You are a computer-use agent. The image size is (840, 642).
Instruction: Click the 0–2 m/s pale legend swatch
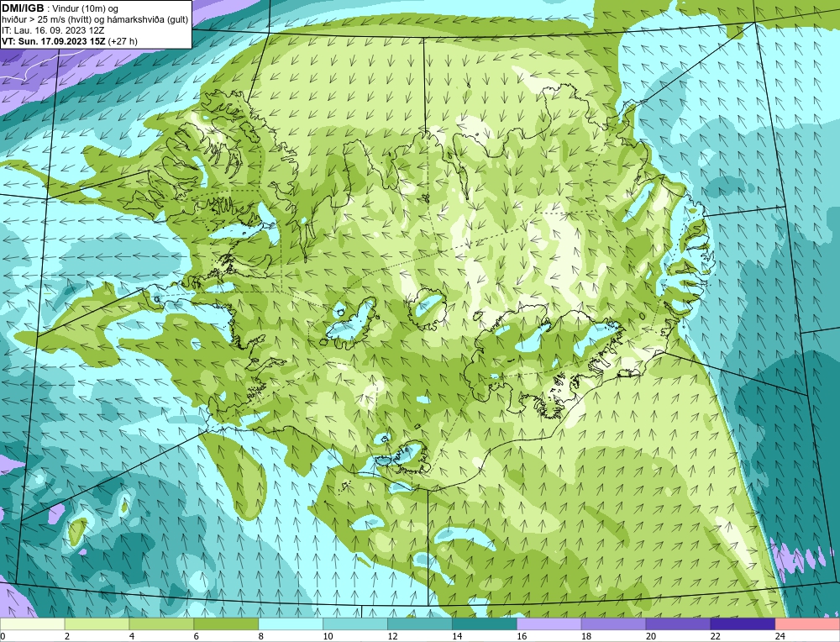[33, 624]
